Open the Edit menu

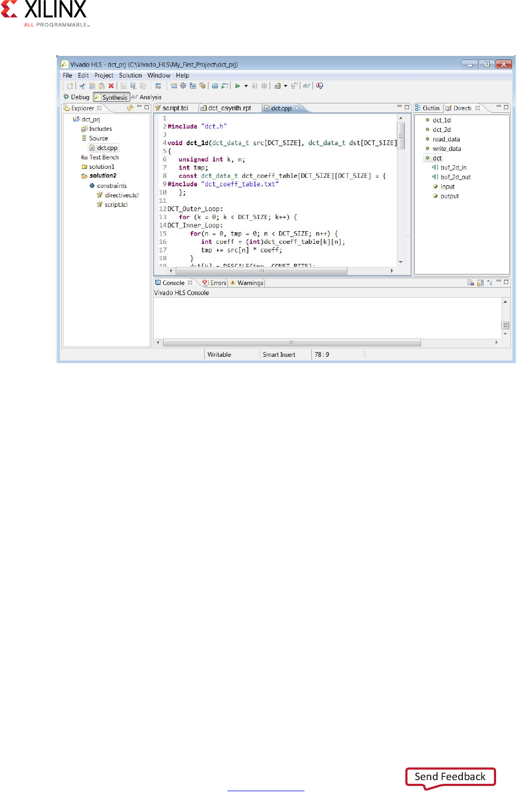click(x=83, y=75)
